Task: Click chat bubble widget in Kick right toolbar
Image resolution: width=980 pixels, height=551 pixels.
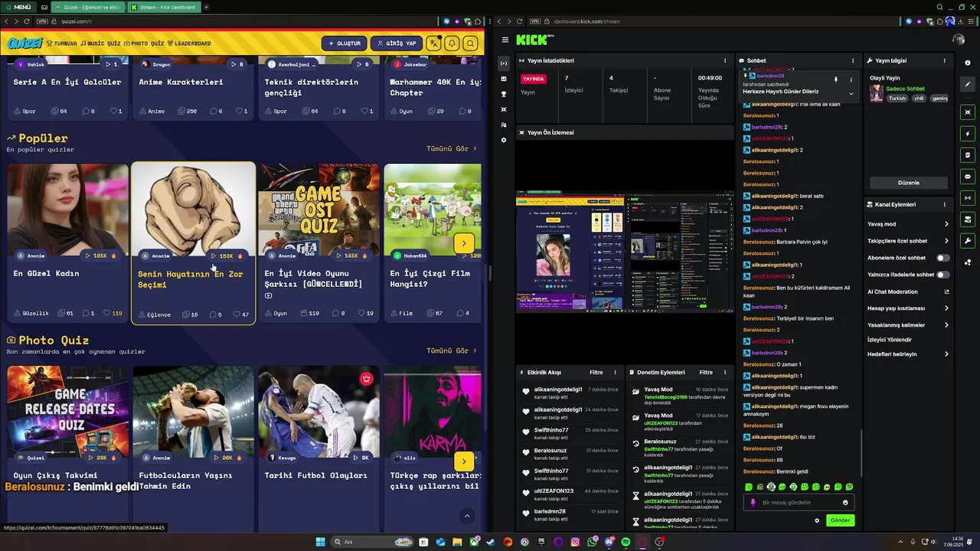Action: [968, 177]
